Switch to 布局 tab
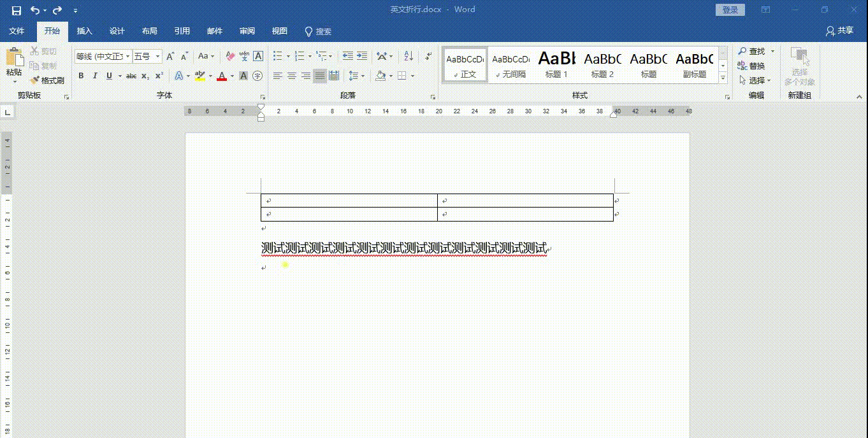 (x=150, y=31)
